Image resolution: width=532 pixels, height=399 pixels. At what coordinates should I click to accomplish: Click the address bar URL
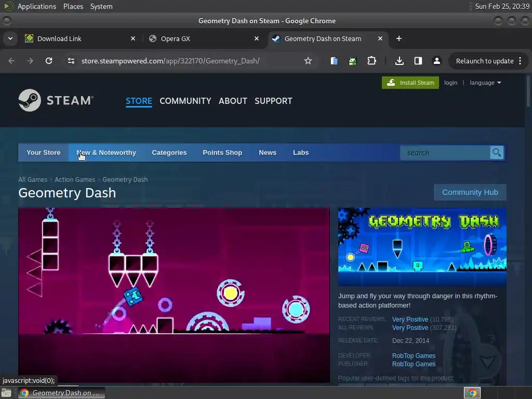click(170, 61)
